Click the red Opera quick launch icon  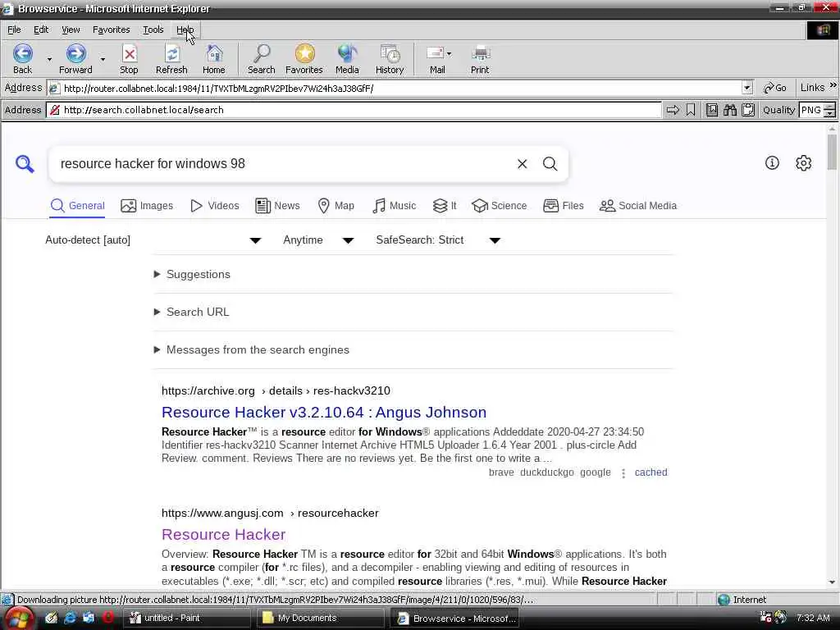click(x=107, y=618)
